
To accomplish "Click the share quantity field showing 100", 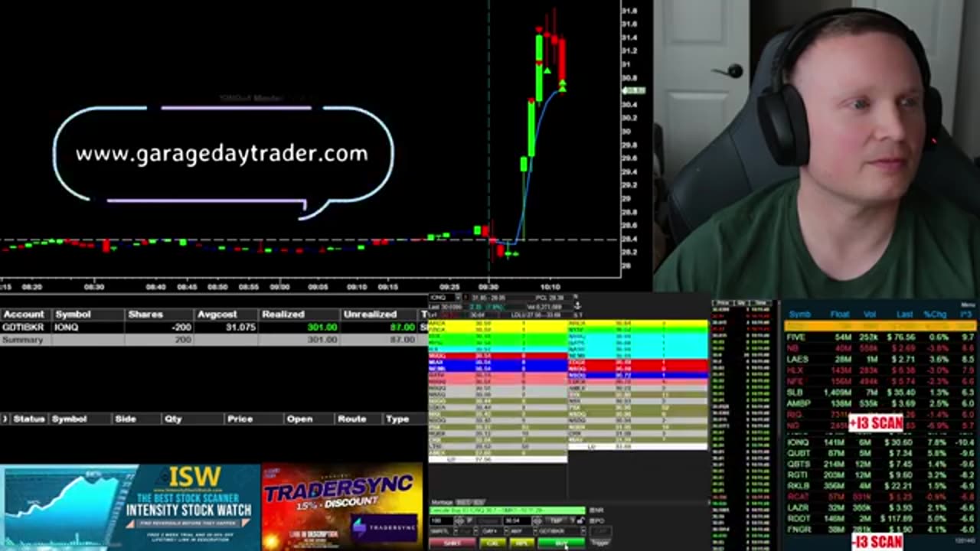I will tap(441, 520).
